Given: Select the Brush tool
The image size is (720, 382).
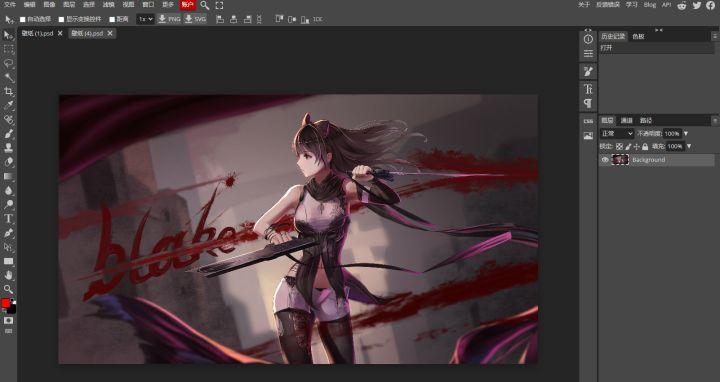Looking at the screenshot, I should click(8, 134).
